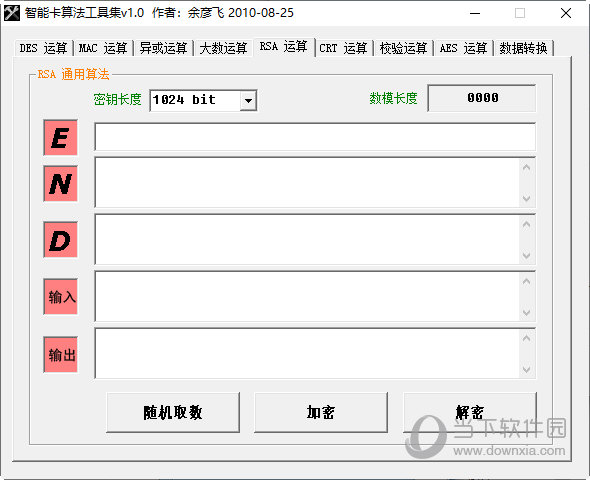590x480 pixels.
Task: Click down arrow of 输入 field scrollbar
Action: (527, 312)
